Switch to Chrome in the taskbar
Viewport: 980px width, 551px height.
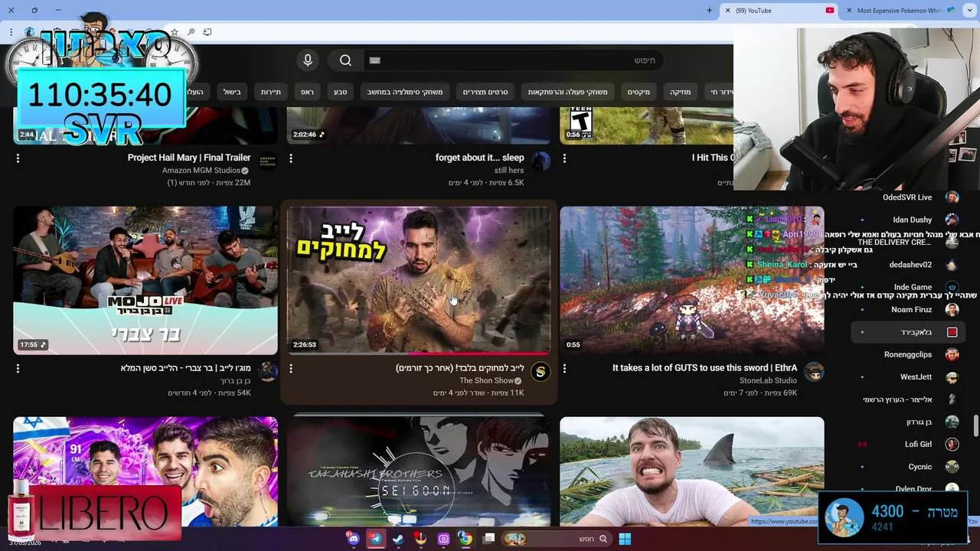pos(465,539)
